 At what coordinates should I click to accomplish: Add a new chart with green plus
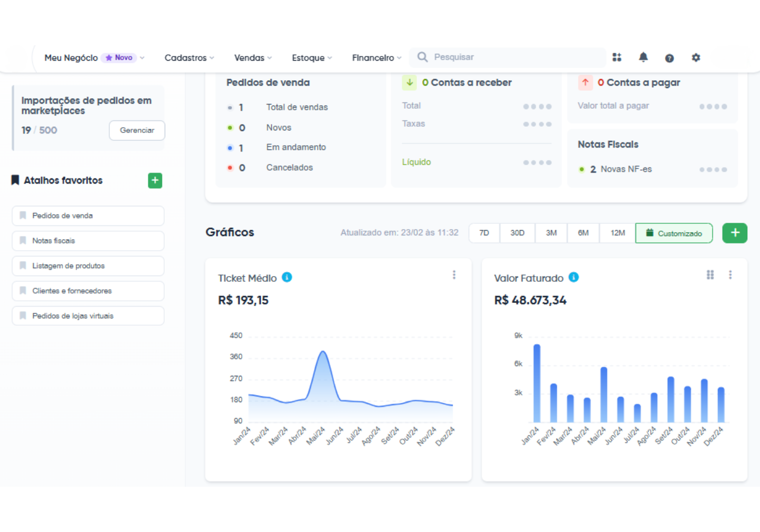[734, 233]
